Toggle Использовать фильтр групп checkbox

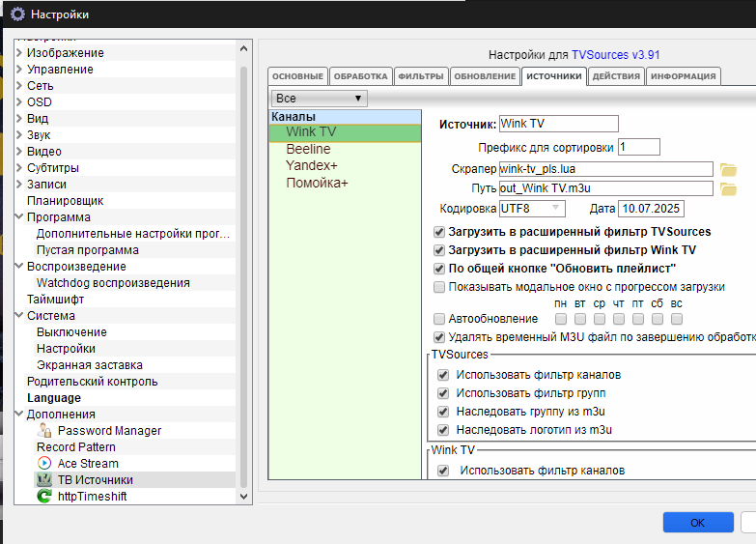coord(443,393)
